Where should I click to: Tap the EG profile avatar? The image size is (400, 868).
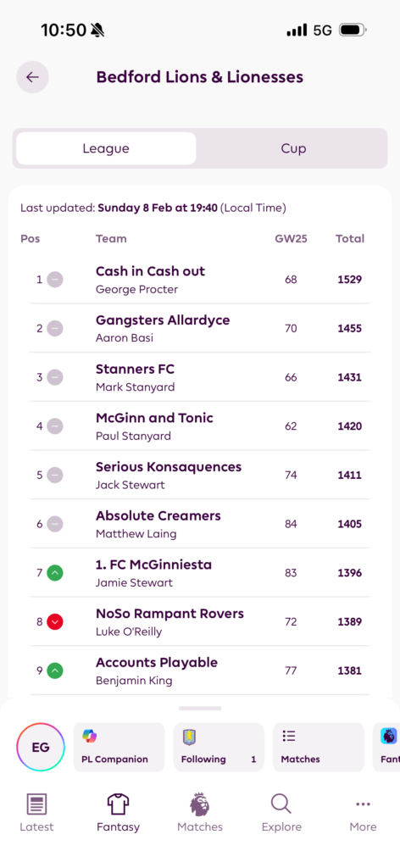(x=41, y=748)
